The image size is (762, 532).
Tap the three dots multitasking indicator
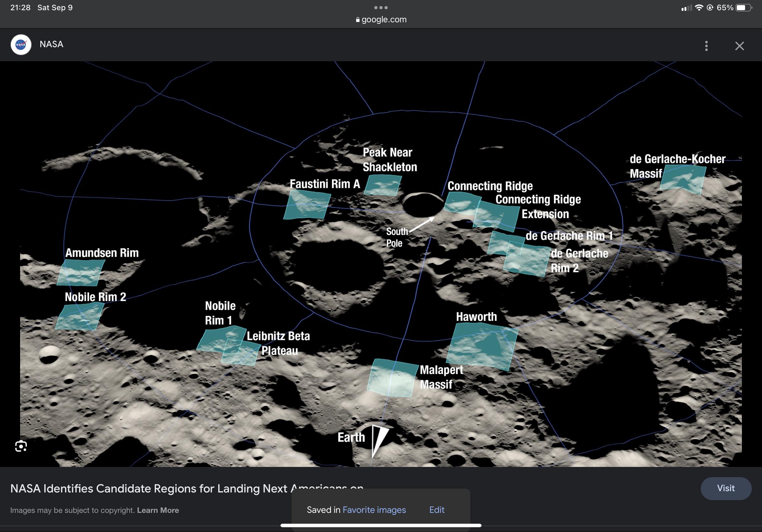[381, 7]
